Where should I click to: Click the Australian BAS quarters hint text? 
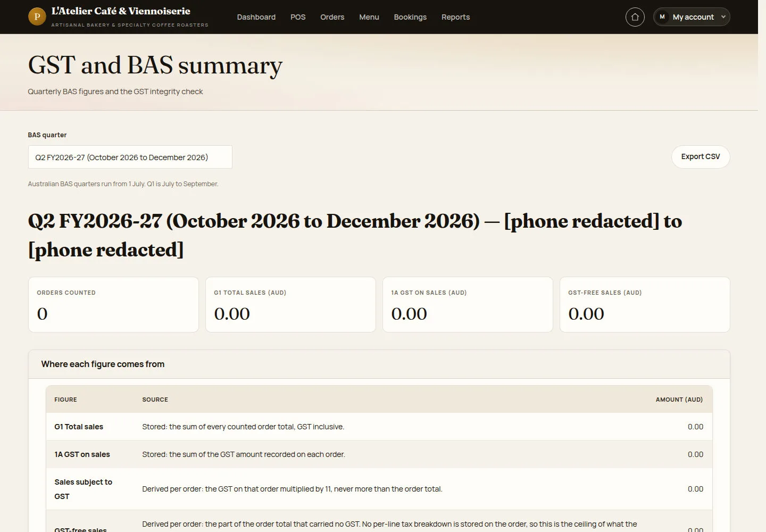click(123, 184)
